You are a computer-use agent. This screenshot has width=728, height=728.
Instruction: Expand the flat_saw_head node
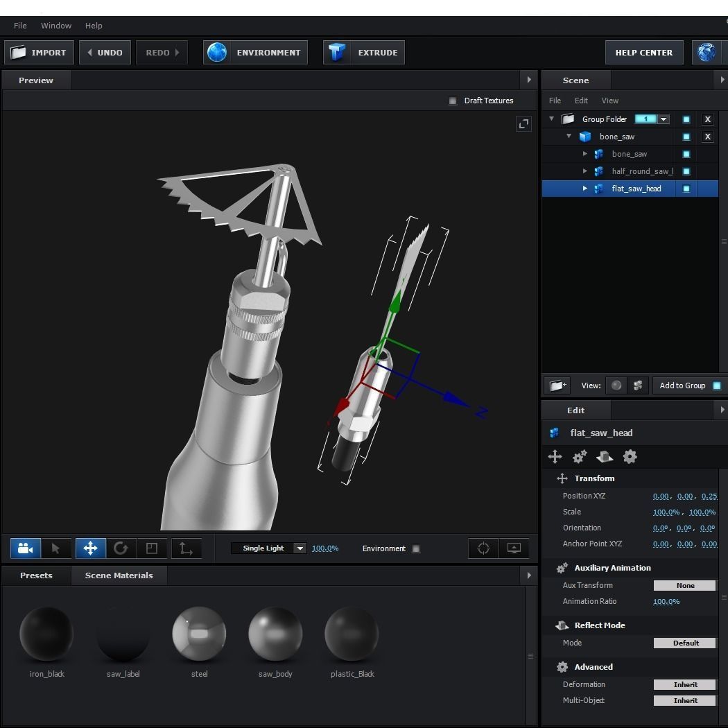click(x=585, y=189)
